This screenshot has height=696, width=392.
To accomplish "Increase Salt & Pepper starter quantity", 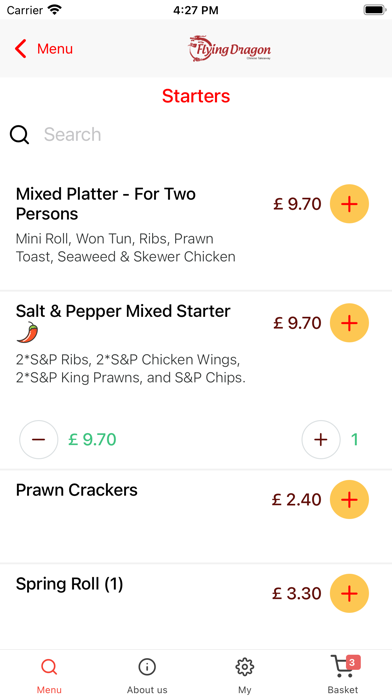I will coord(321,439).
